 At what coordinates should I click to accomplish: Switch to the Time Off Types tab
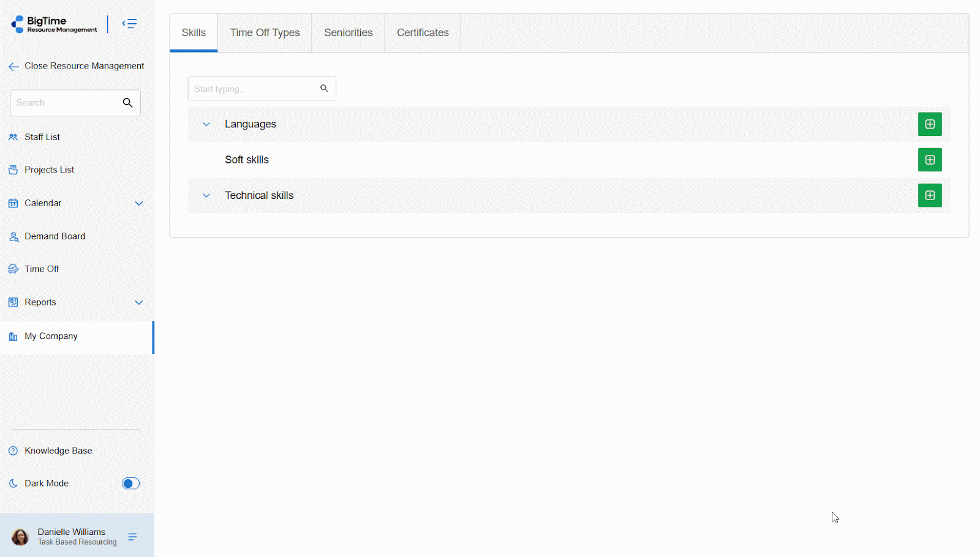click(x=265, y=33)
